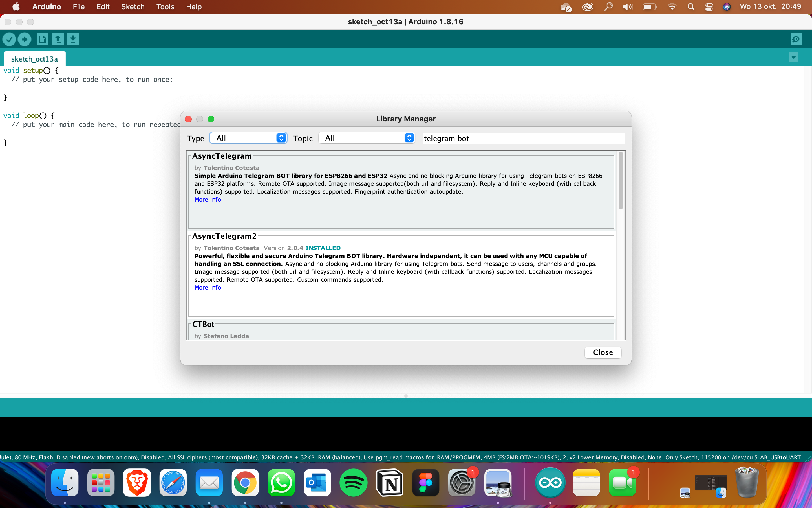Click the 'telegram bot' search field
Viewport: 812px width, 508px height.
(524, 138)
